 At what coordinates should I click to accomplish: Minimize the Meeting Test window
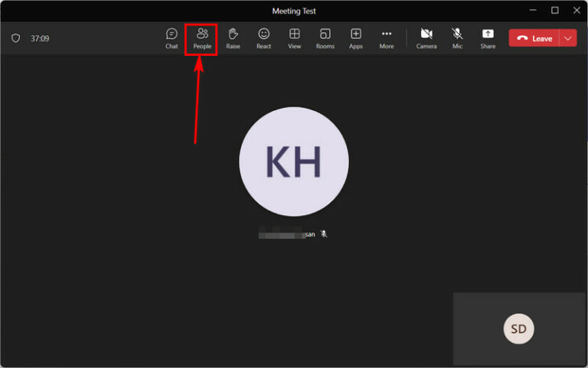[x=533, y=10]
